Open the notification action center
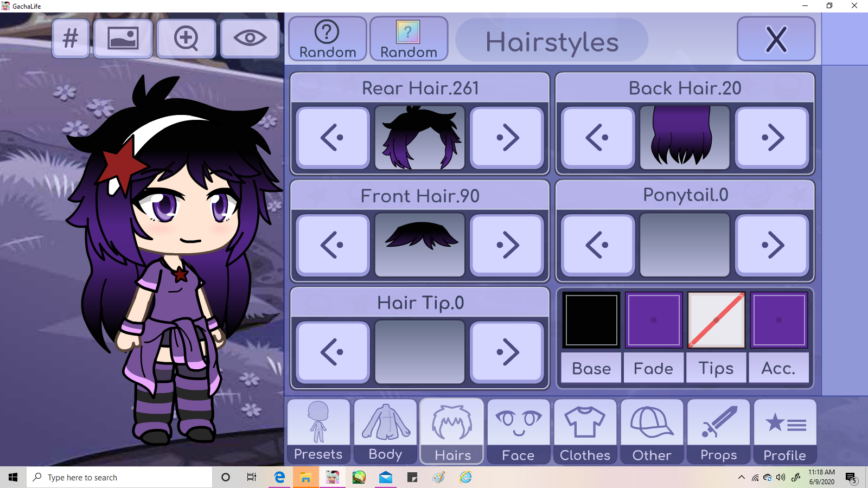Screen dimensions: 868x488 point(851,477)
